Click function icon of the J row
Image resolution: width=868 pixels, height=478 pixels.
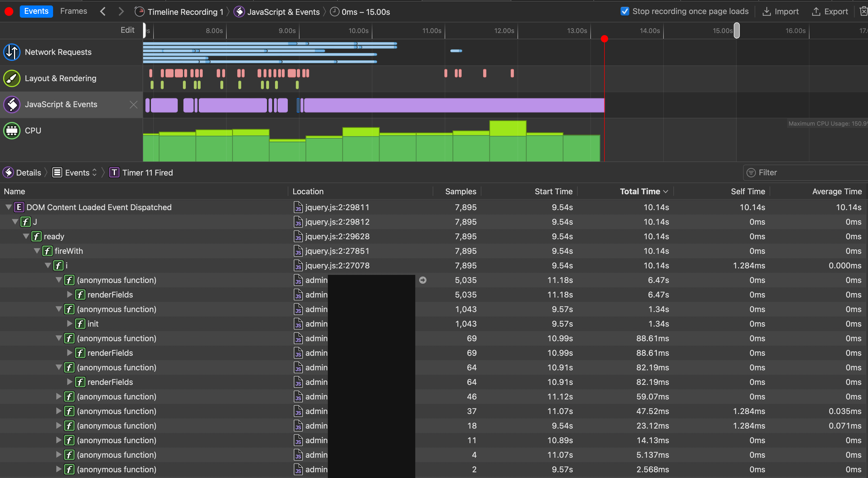[25, 222]
